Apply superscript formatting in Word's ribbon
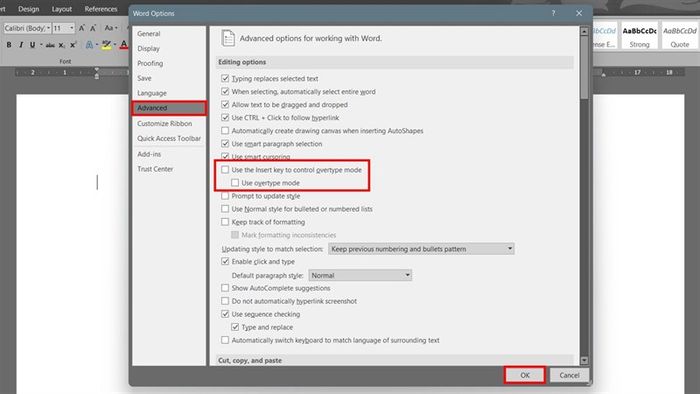The image size is (700, 394). pyautogui.click(x=73, y=45)
